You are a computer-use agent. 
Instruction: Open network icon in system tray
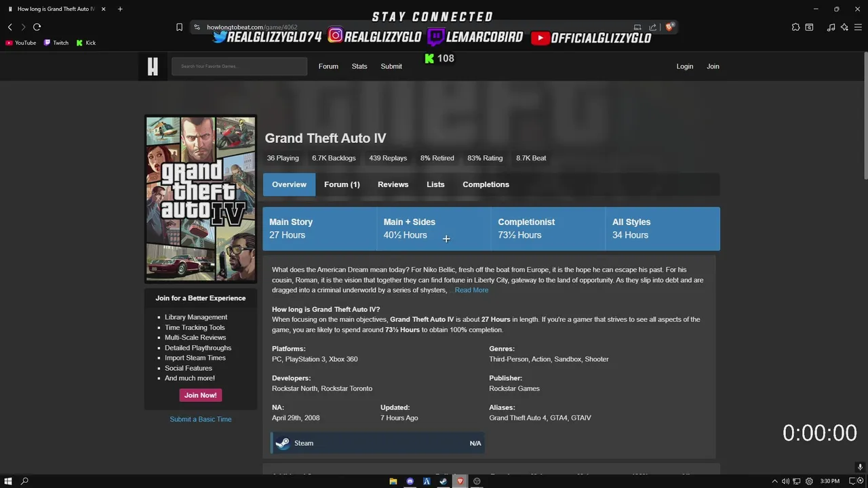point(797,481)
